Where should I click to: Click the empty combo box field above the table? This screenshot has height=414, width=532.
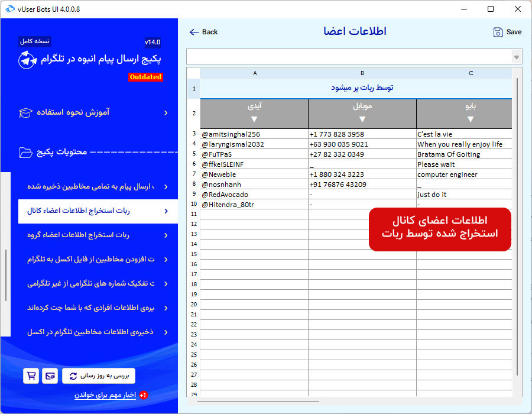pos(349,57)
